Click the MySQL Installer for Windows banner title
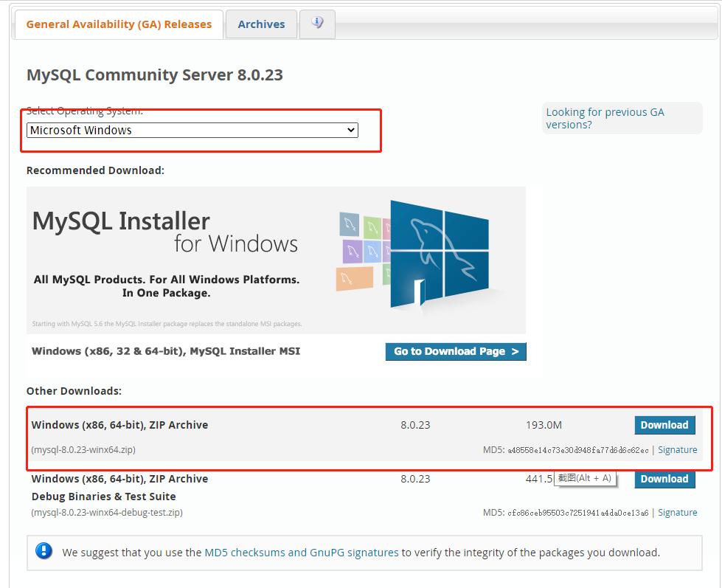 (165, 231)
